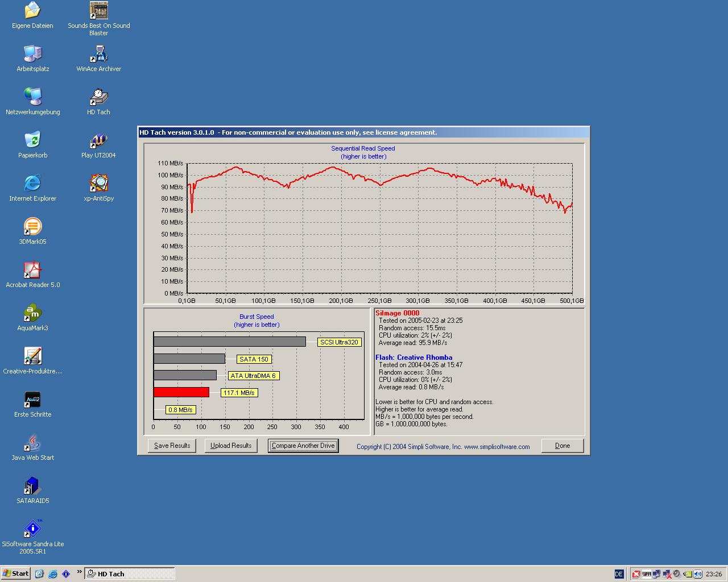Viewport: 728px width, 582px height.
Task: Select SiSoftware Sandra Lite 2005.SR1 desktop icon
Action: point(32,537)
